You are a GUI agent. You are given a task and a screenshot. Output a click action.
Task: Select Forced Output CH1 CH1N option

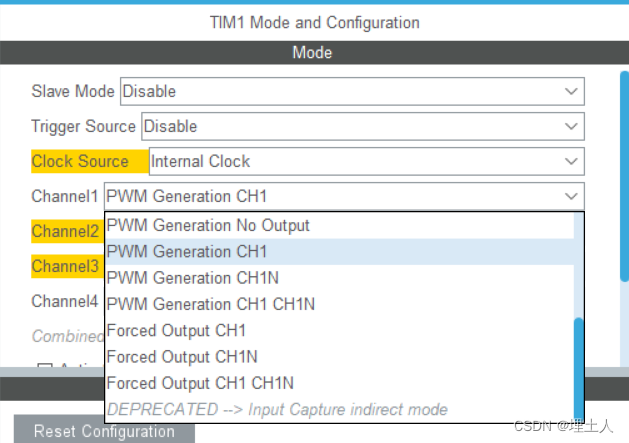(x=339, y=383)
